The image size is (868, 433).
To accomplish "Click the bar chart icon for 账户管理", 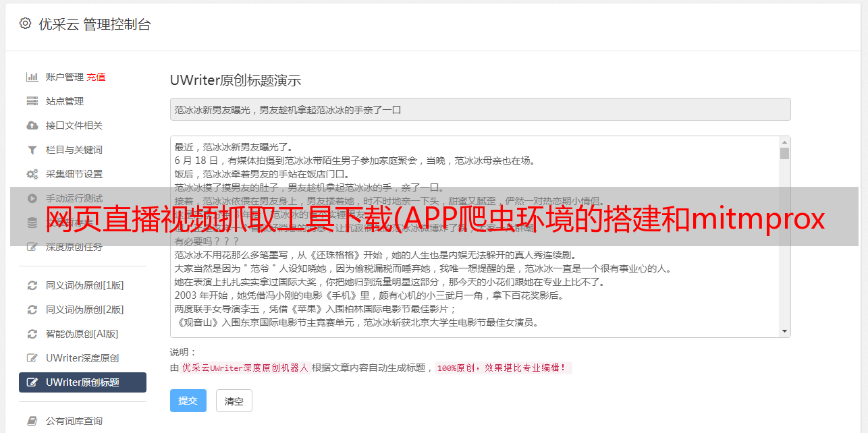I will (x=32, y=77).
